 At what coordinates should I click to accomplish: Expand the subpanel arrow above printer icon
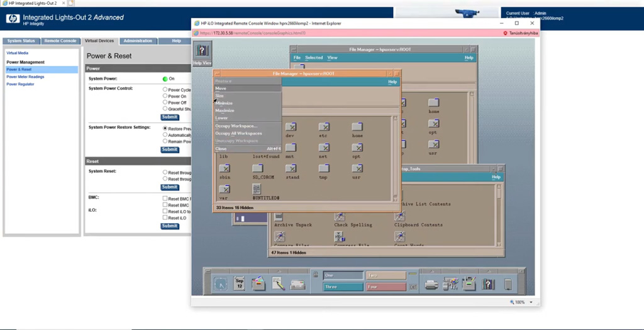[x=431, y=270]
